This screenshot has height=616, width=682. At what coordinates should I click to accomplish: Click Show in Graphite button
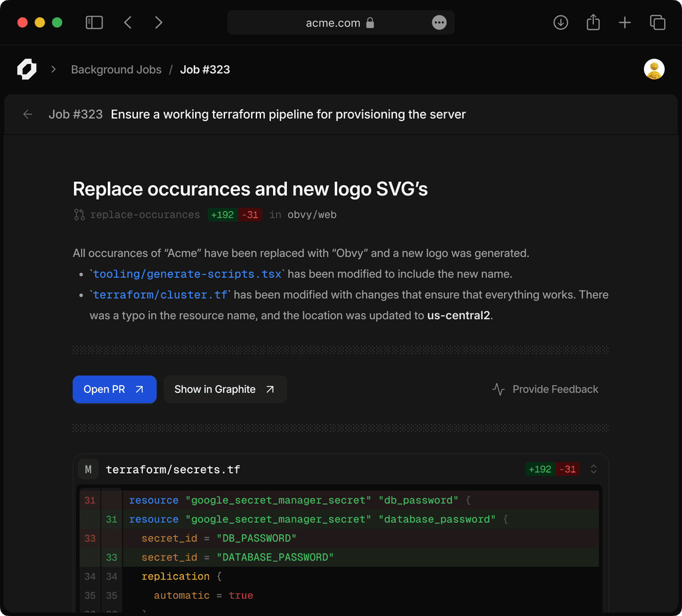click(225, 390)
